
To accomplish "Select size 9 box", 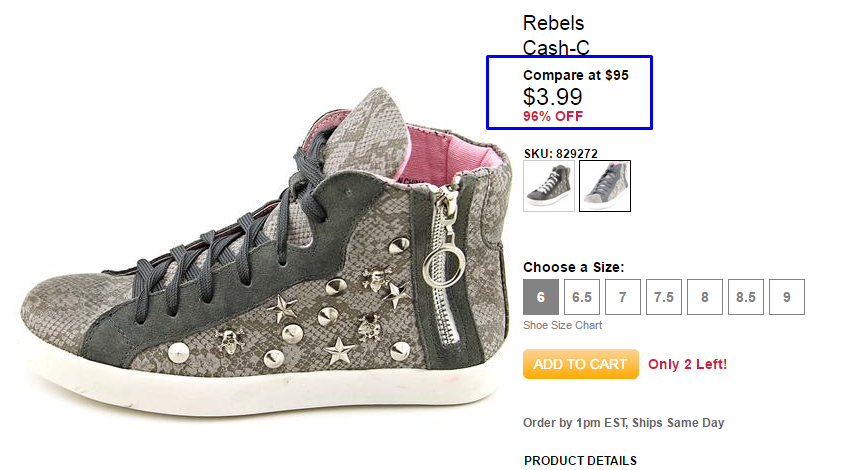I will point(787,297).
